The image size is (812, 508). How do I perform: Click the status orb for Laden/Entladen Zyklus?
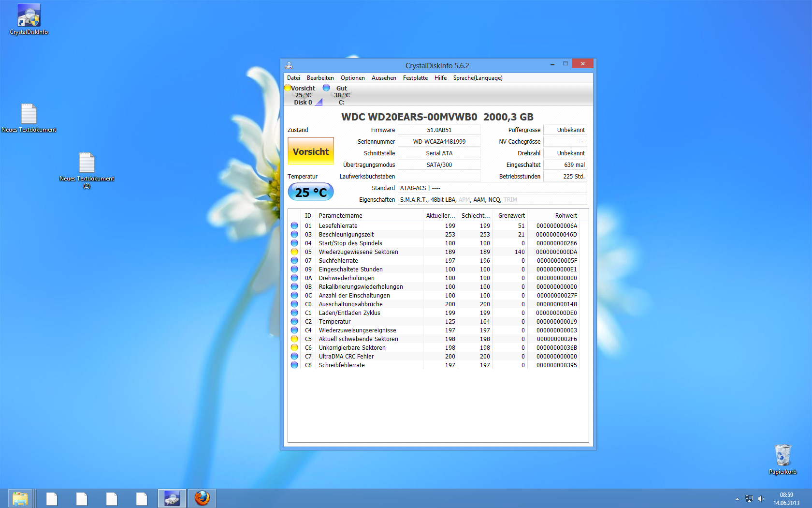[x=294, y=313]
